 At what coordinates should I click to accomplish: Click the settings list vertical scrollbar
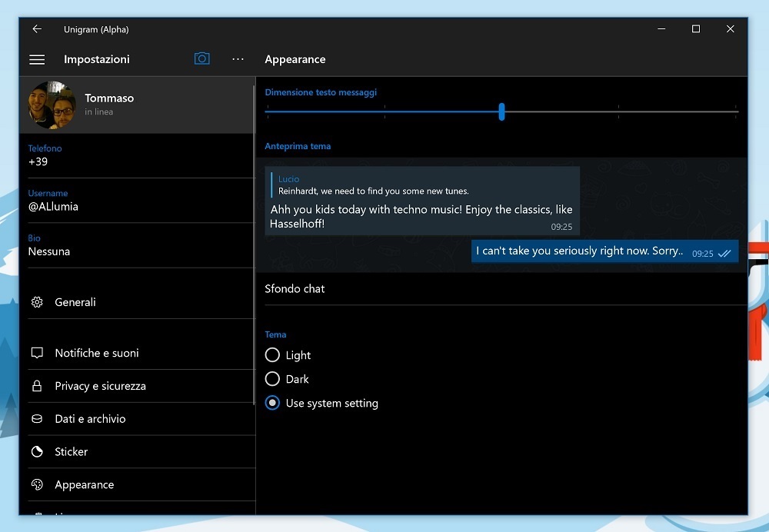click(254, 245)
